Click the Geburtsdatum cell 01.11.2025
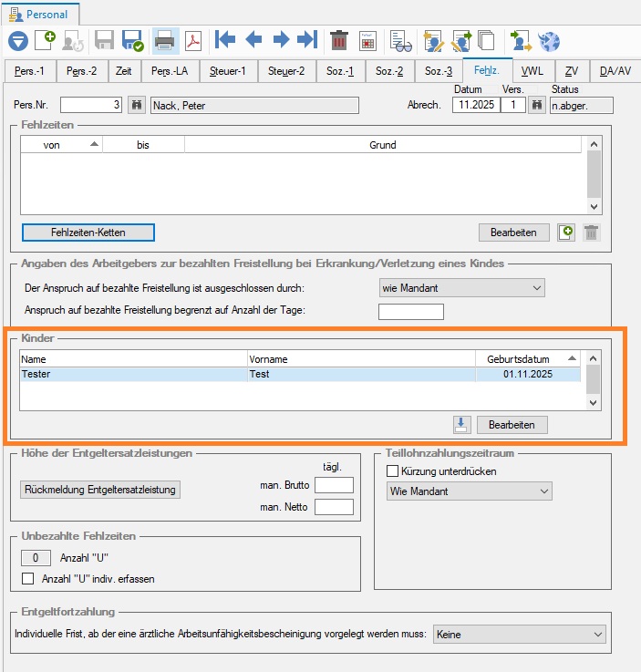This screenshot has width=641, height=672. point(528,374)
